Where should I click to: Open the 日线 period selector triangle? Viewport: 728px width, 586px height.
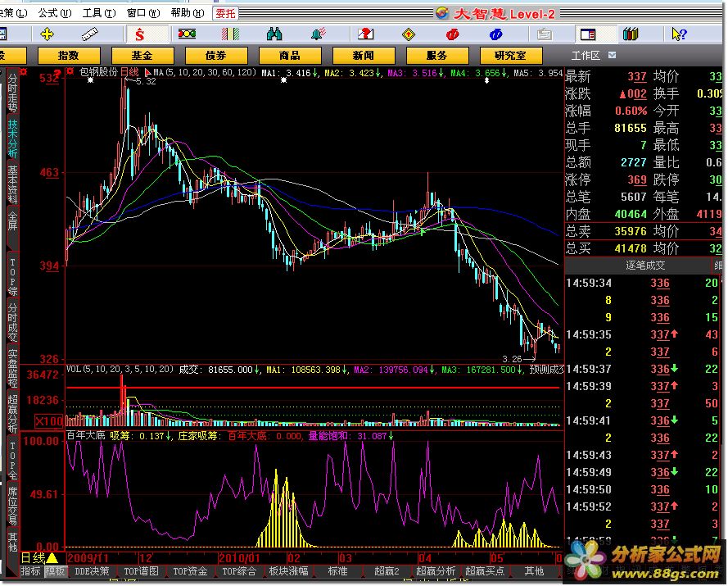[x=51, y=558]
